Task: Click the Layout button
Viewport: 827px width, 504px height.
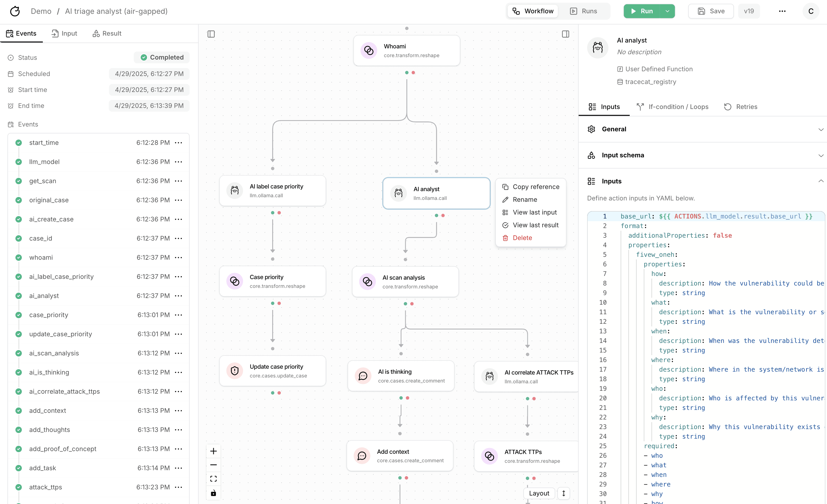Action: coord(539,493)
